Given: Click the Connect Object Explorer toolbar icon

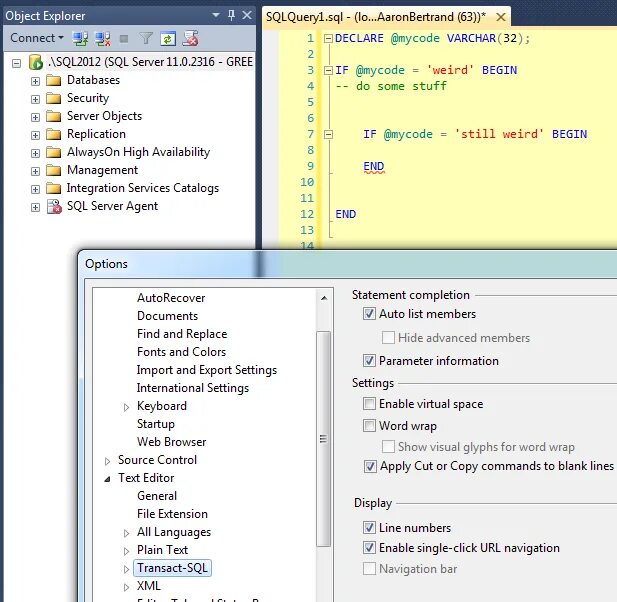Looking at the screenshot, I should [x=80, y=39].
